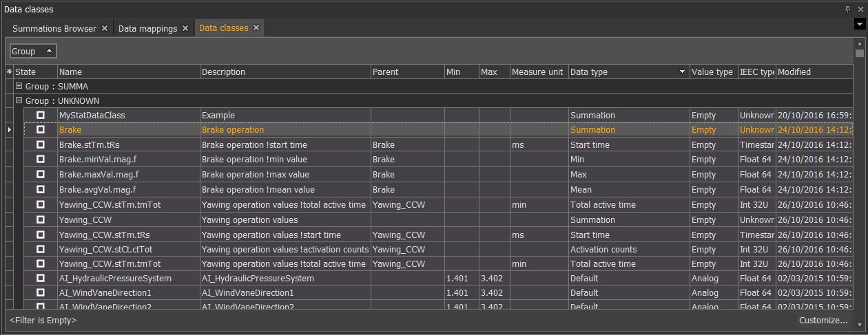Click the Group grouping column box

pyautogui.click(x=33, y=51)
